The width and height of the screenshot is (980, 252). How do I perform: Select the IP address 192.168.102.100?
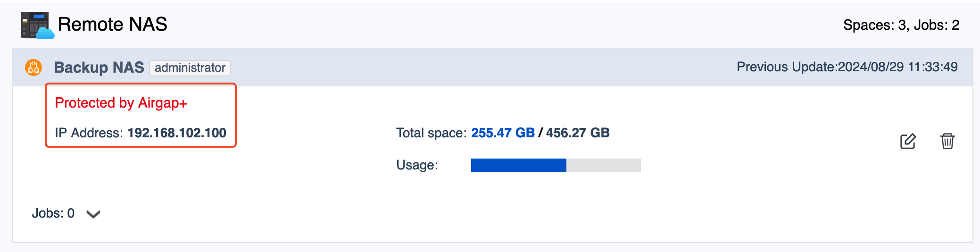click(177, 133)
